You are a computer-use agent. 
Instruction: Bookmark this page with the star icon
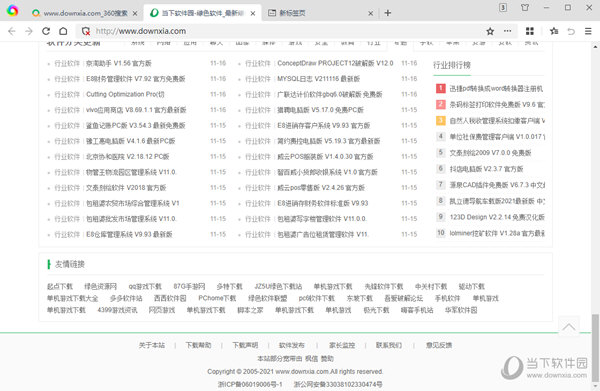coord(490,31)
